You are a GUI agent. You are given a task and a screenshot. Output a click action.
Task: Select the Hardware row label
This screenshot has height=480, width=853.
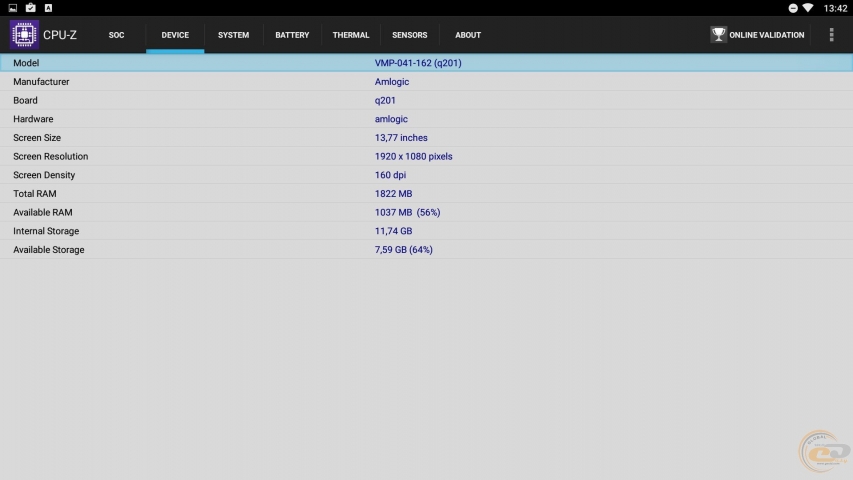33,119
